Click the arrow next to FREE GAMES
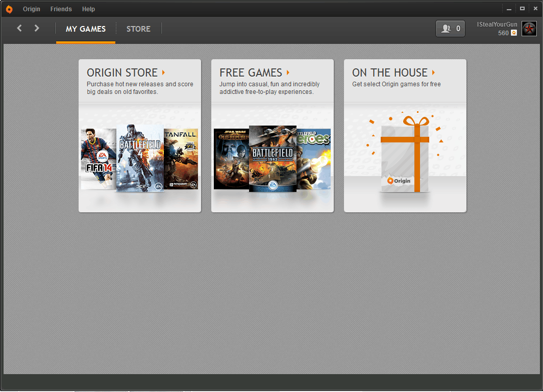 [288, 72]
